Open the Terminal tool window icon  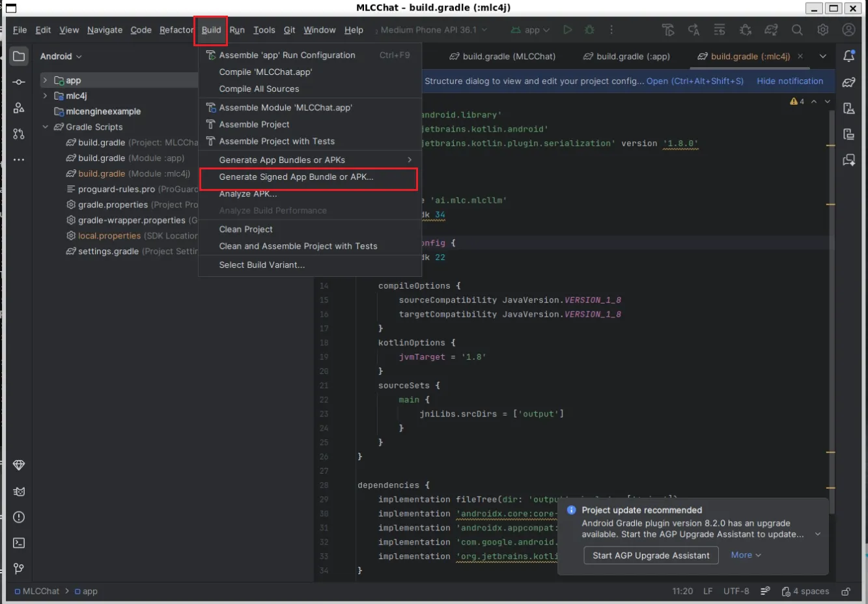[19, 543]
